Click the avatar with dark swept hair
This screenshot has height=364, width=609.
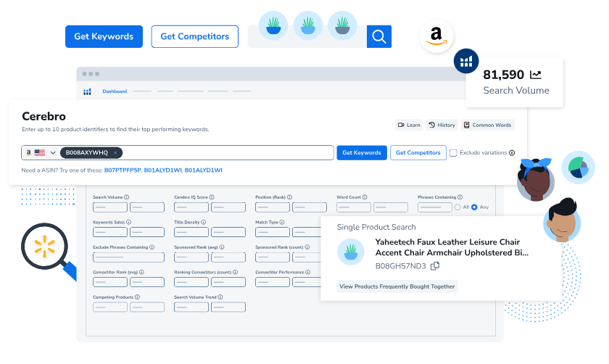pyautogui.click(x=562, y=220)
